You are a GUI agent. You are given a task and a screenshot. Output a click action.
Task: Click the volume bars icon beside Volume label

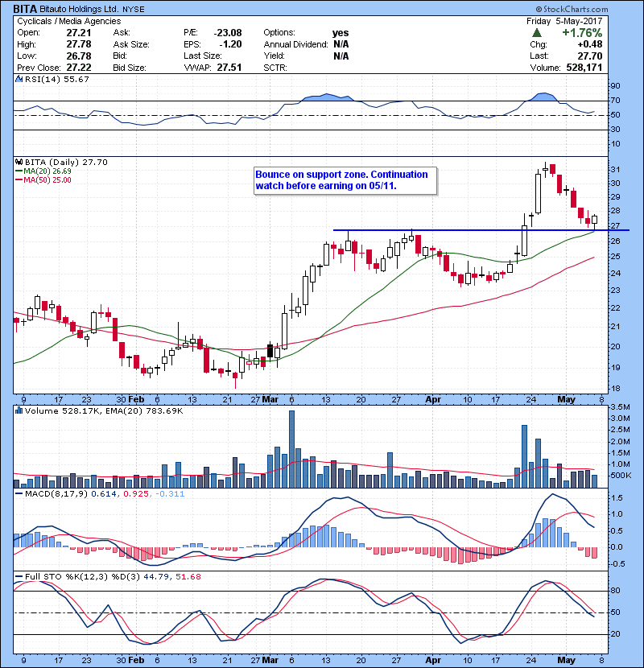point(19,410)
